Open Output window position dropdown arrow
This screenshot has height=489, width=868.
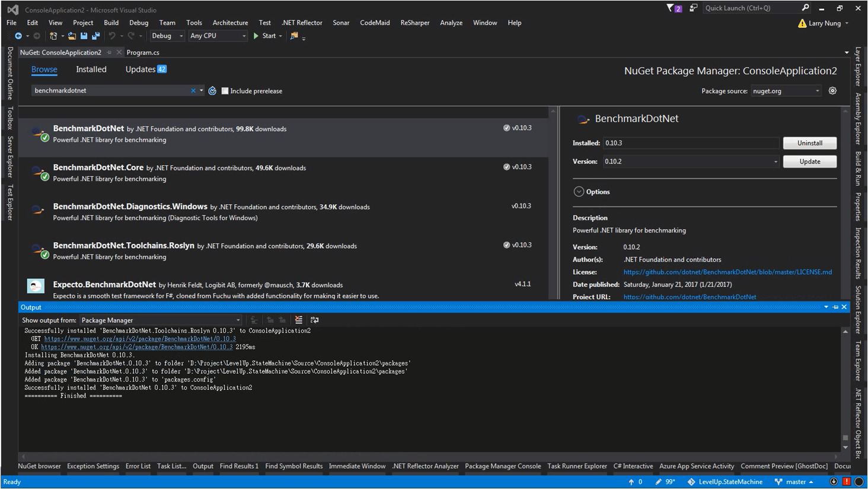tap(826, 307)
